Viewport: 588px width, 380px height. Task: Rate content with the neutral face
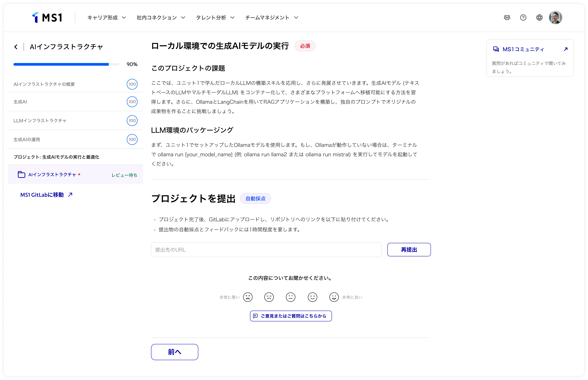click(x=291, y=297)
